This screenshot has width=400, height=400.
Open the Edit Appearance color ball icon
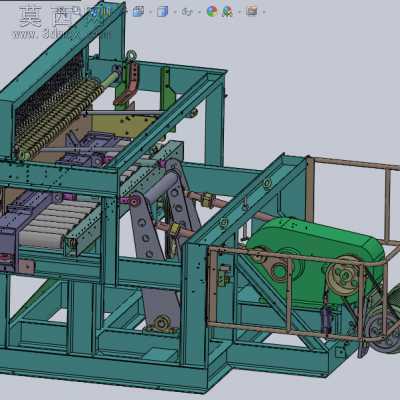(x=212, y=11)
